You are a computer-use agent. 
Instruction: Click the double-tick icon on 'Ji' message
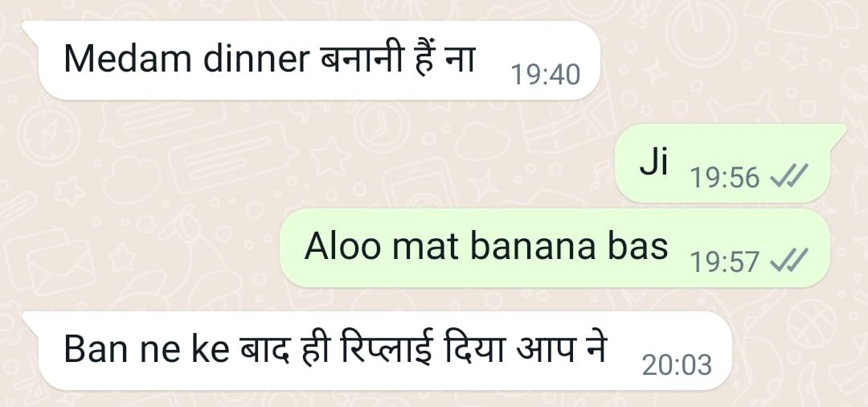pyautogui.click(x=789, y=178)
